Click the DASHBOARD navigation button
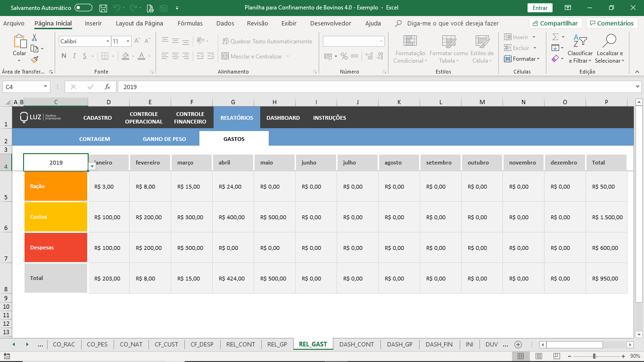Viewport: 644px width, 362px height. (283, 118)
